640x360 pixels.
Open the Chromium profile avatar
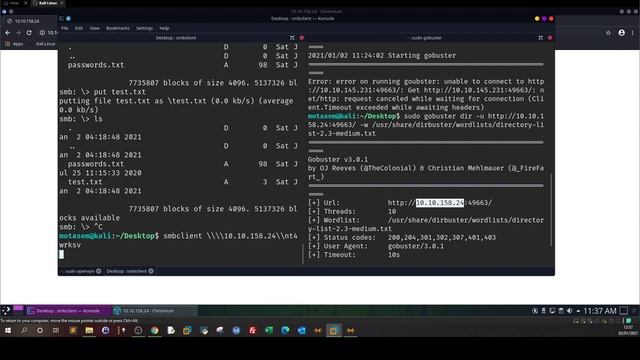pos(621,33)
